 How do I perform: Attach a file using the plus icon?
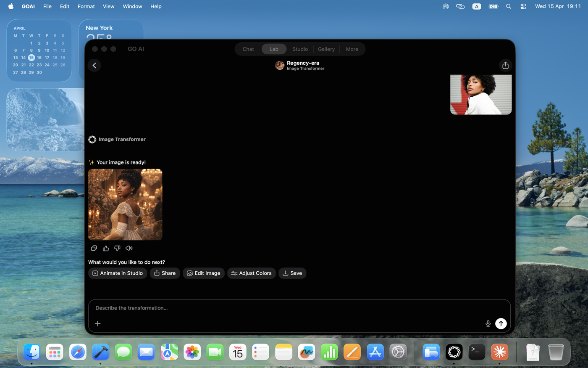pos(97,323)
